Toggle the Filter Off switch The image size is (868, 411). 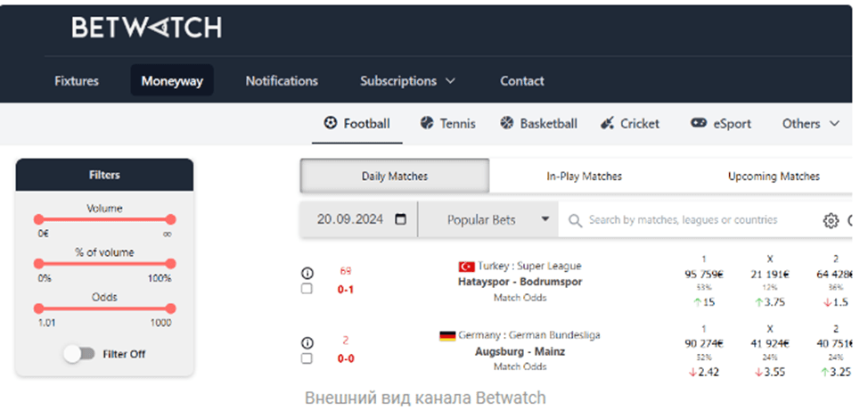[x=79, y=354]
